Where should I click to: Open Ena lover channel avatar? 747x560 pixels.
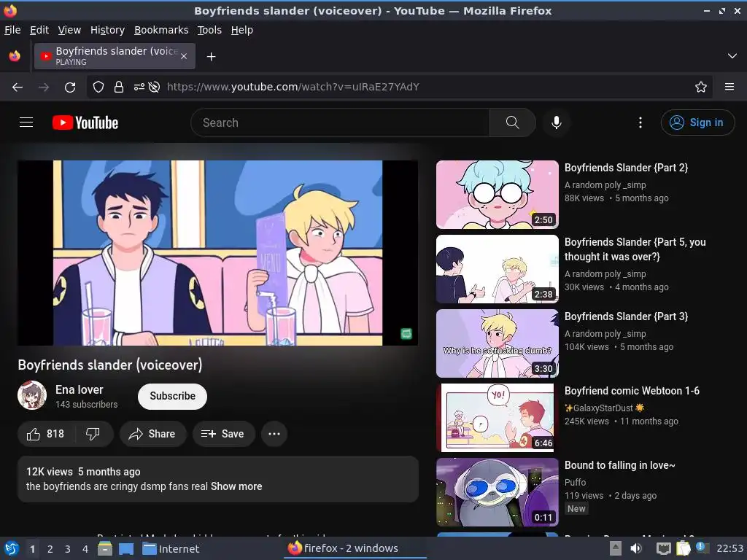coord(32,395)
